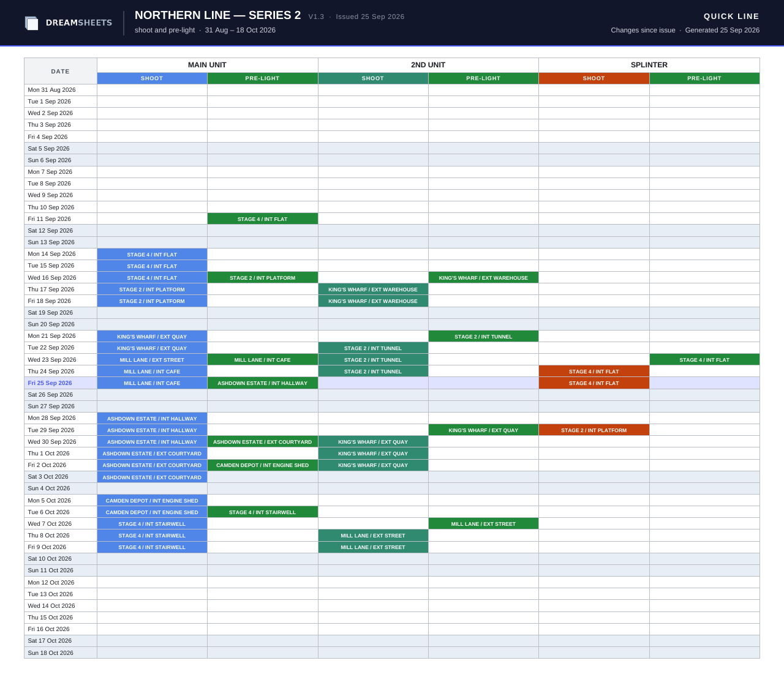This screenshot has width=784, height=688.
Task: Click the Mon 5 Oct "CAMDEN DEPOT / INT ENGINE SHED" shoot cell
Action: pos(152,501)
